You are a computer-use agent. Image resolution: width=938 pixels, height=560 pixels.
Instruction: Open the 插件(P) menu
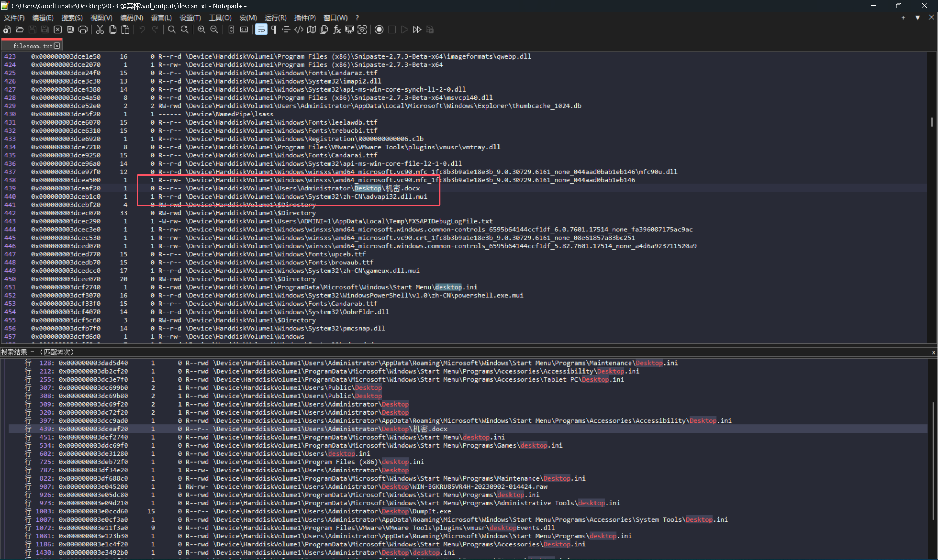tap(305, 18)
